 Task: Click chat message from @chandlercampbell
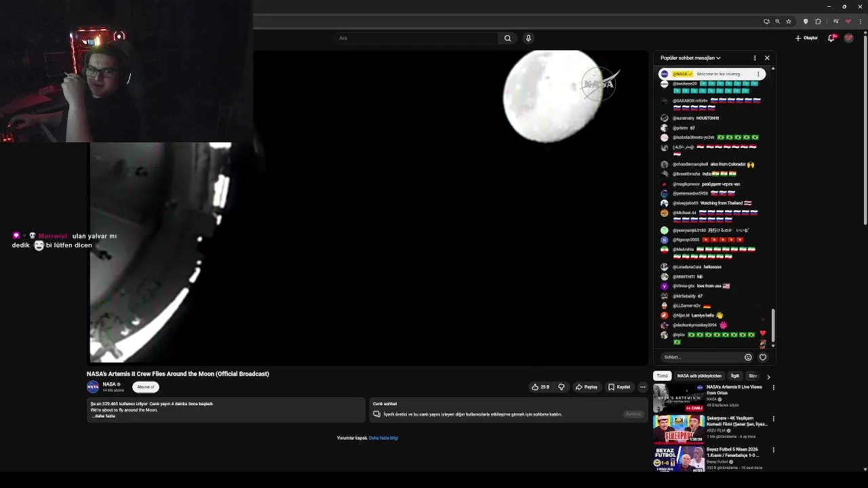click(x=712, y=164)
